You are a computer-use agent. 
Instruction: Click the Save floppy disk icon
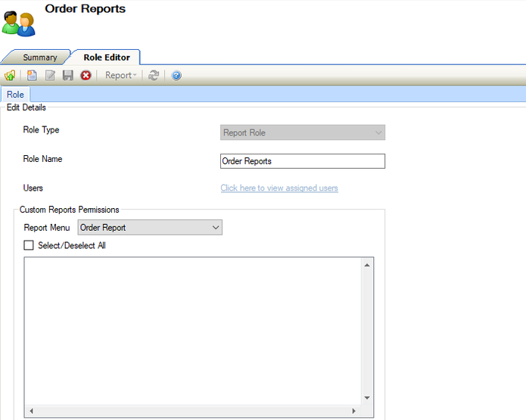[67, 76]
